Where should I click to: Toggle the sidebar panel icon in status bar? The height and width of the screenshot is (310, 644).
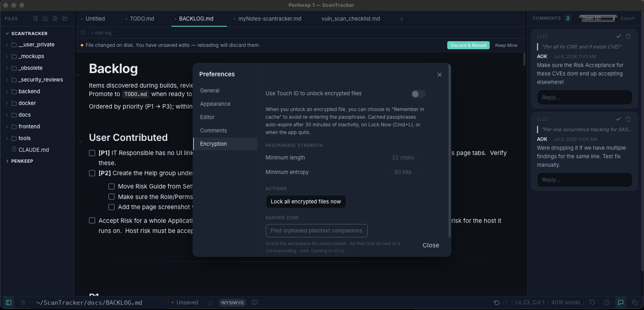point(8,302)
